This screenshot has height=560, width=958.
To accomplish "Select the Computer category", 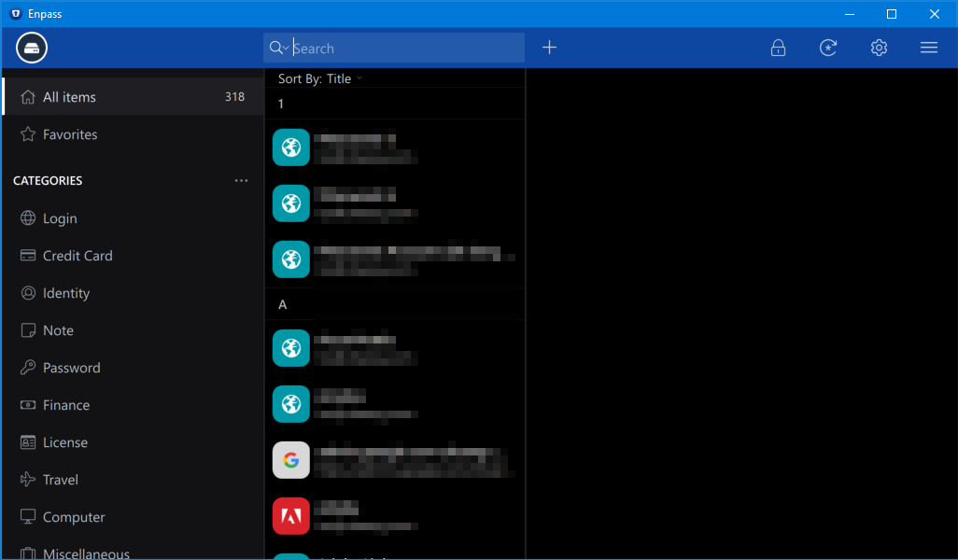I will point(67,516).
